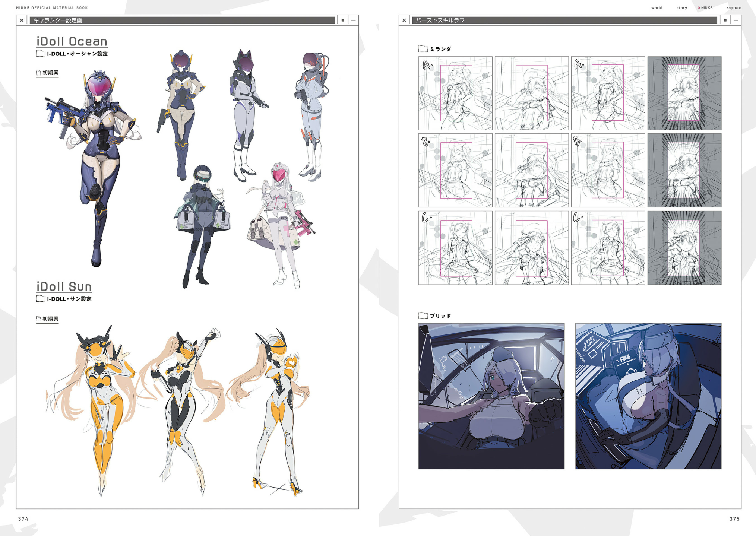The image size is (756, 536).
Task: Close the キャラクター設定画 window with X
Action: [22, 20]
